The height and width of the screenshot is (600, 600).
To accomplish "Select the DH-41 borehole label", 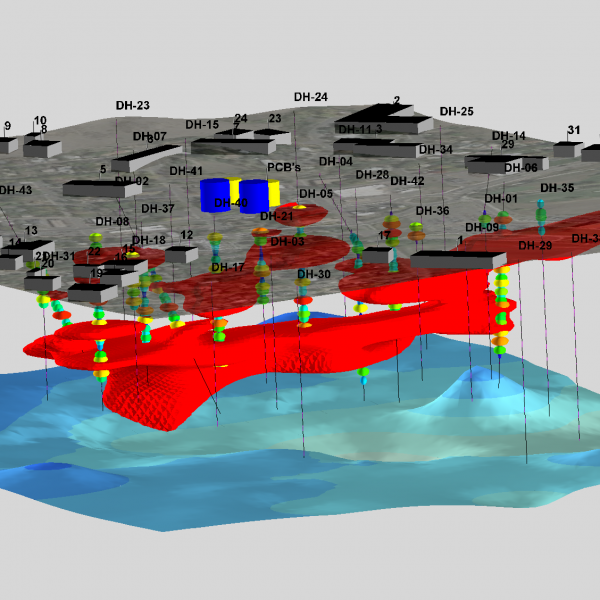I will click(186, 171).
